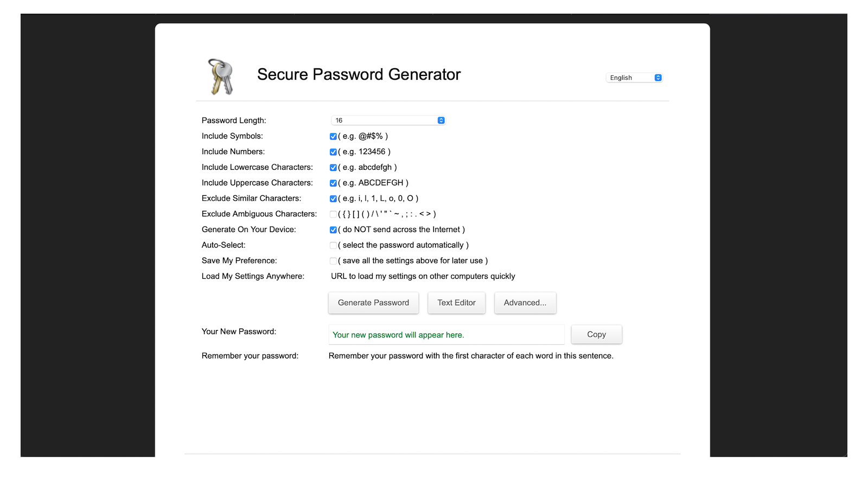
Task: Click the Generate Password button
Action: (x=373, y=303)
